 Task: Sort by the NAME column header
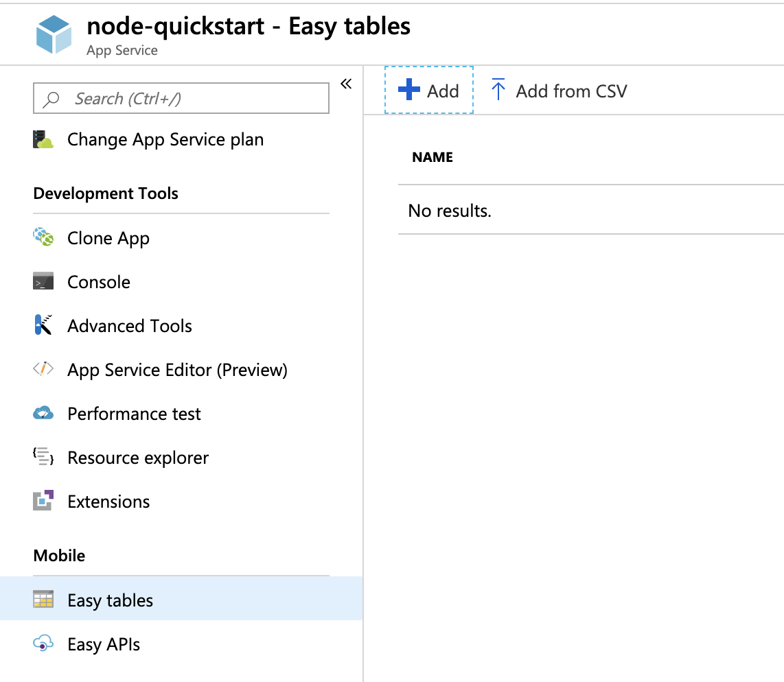click(432, 156)
